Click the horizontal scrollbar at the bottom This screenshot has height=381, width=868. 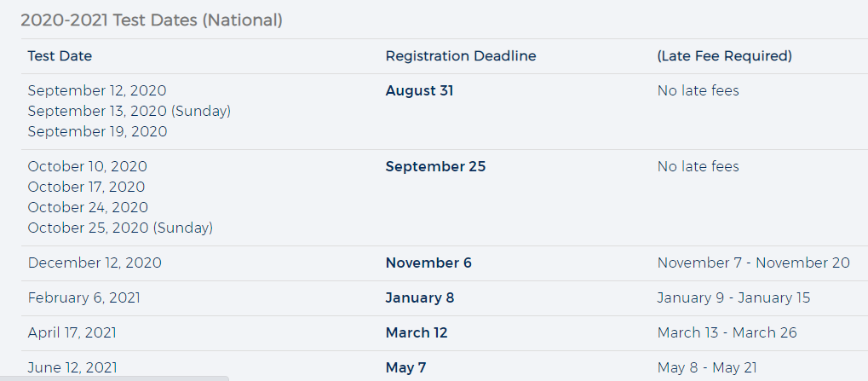pos(114,378)
